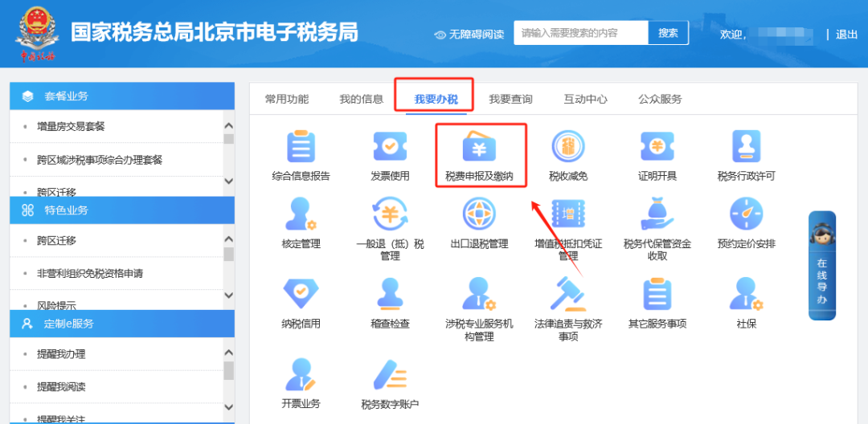868x424 pixels.
Task: Click the tax bureau national emblem logo
Action: [36, 33]
